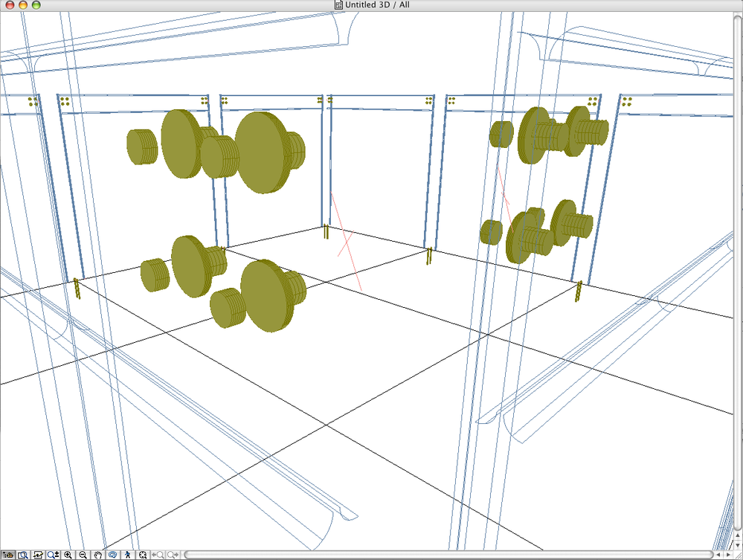The width and height of the screenshot is (743, 560).
Task: Click the Zoom In magnifier icon
Action: [x=68, y=555]
